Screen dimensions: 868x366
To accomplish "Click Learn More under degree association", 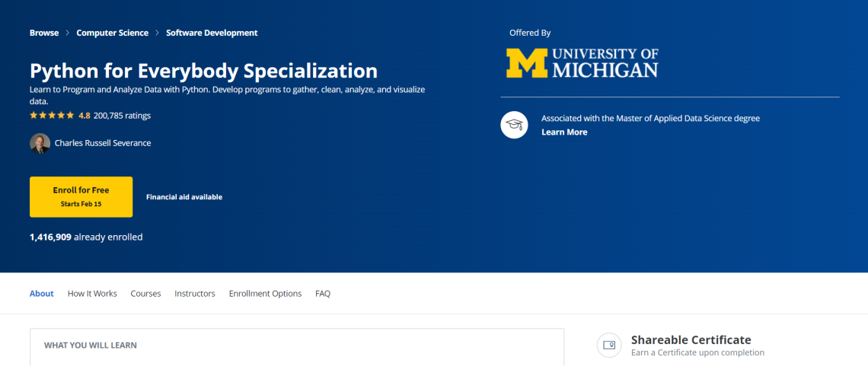I will 564,132.
